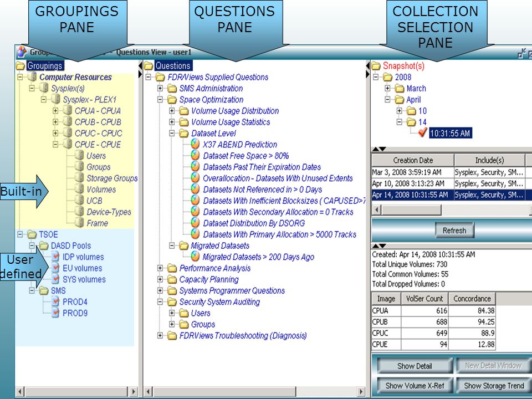The height and width of the screenshot is (399, 532).
Task: Click the SYS volumes checklist icon
Action: click(x=55, y=279)
